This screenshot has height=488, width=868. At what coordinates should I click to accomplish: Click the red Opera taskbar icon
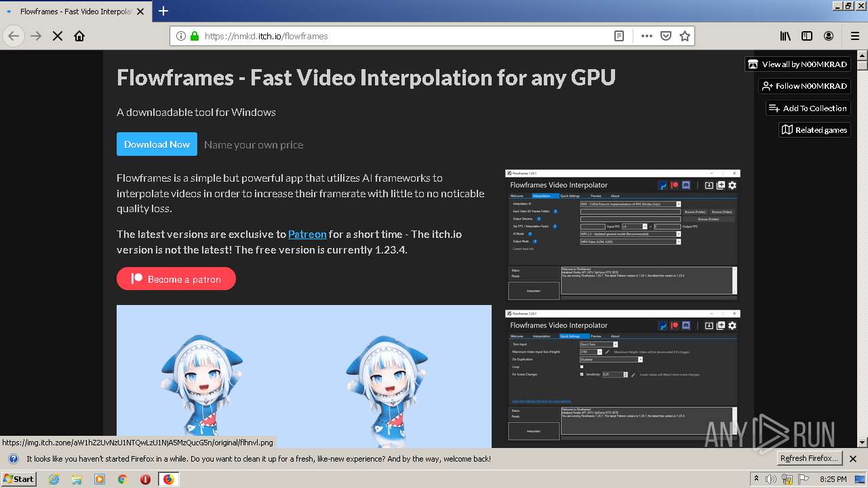[x=145, y=479]
